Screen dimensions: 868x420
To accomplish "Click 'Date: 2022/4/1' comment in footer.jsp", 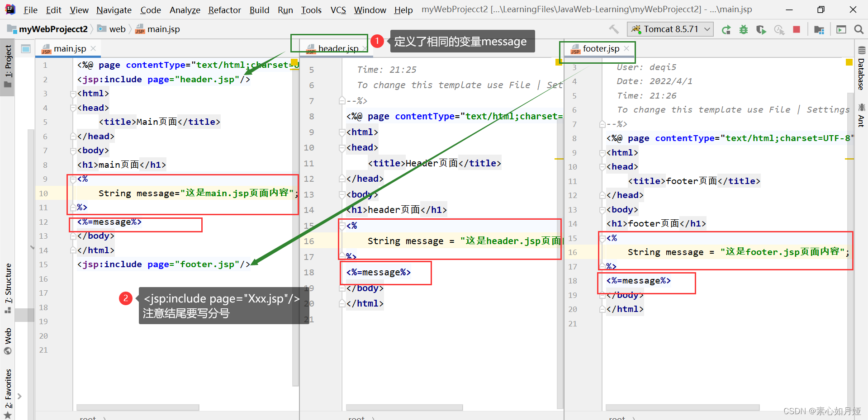I will pyautogui.click(x=655, y=81).
